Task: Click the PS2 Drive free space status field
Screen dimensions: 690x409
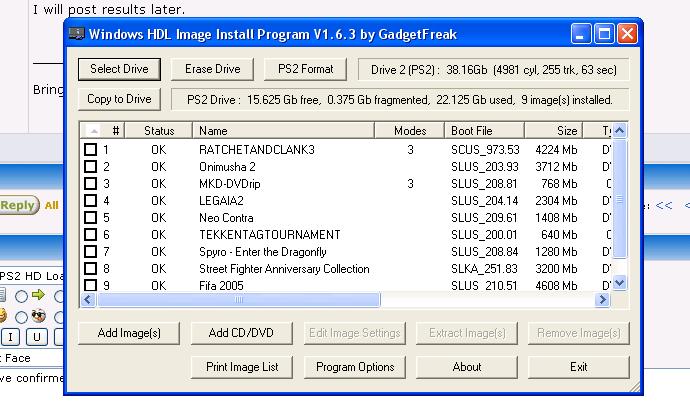Action: [x=400, y=100]
